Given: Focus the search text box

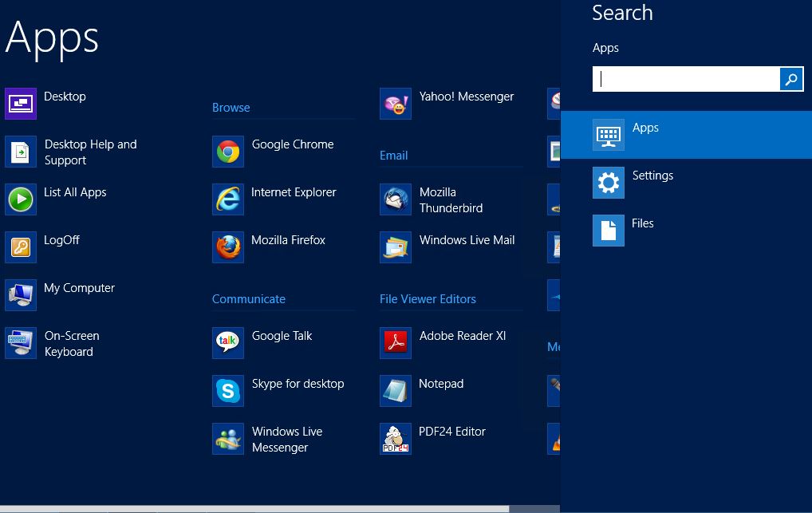Looking at the screenshot, I should click(686, 79).
